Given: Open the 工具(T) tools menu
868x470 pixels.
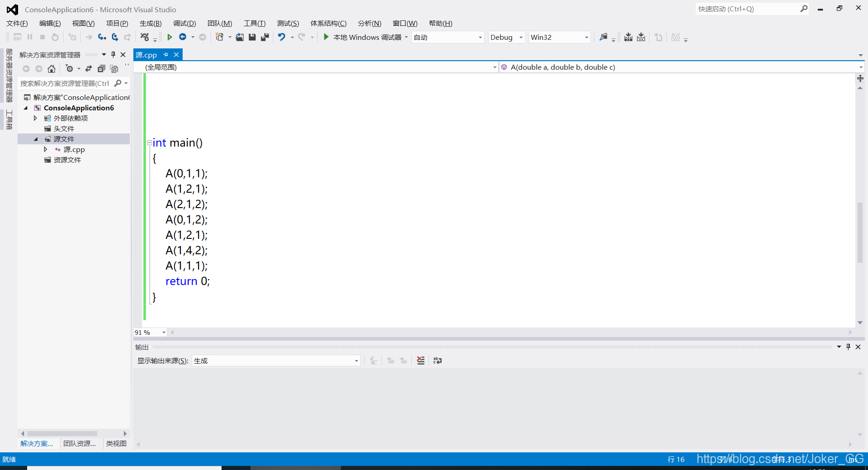Looking at the screenshot, I should (x=255, y=23).
